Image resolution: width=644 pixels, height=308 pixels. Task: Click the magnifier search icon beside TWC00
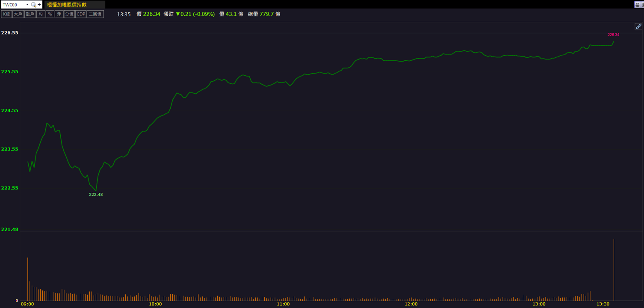pos(33,5)
